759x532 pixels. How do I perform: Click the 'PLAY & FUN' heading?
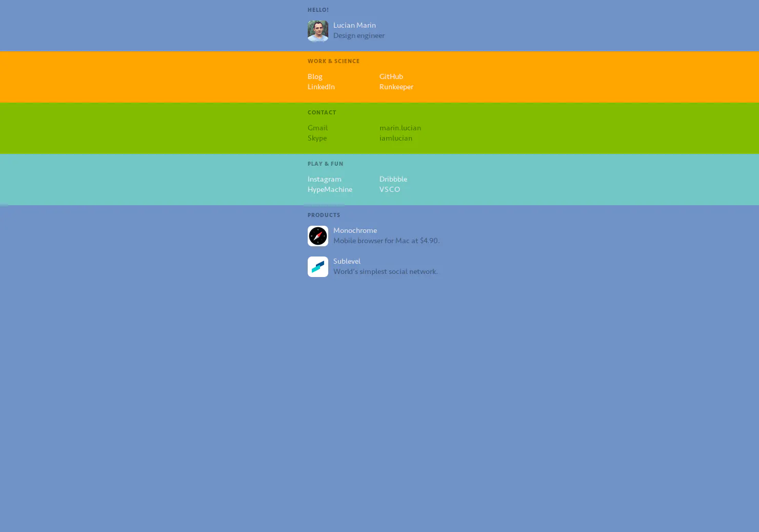pyautogui.click(x=325, y=164)
